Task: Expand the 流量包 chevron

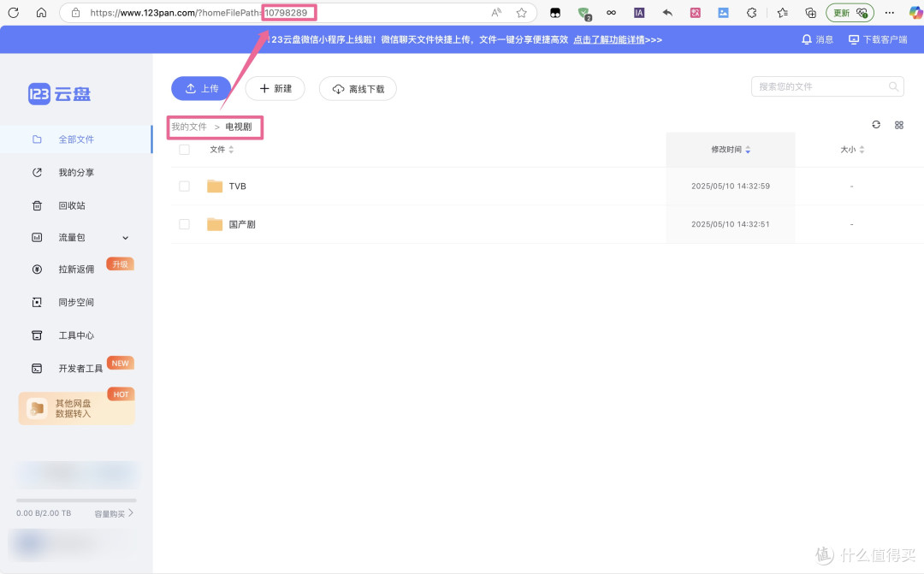Action: tap(126, 238)
